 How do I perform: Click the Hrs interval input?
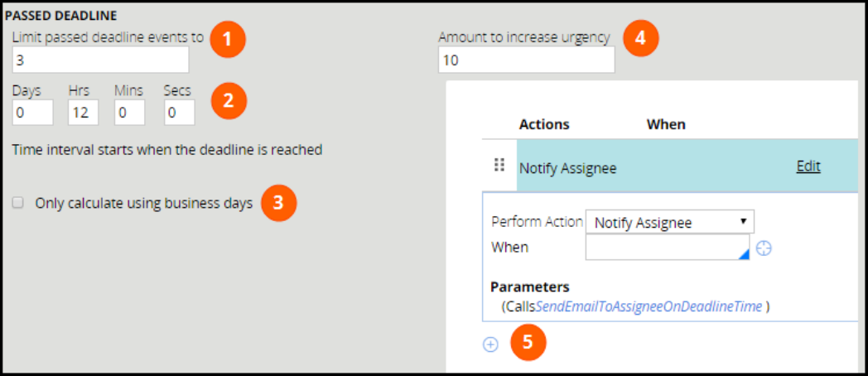point(83,112)
